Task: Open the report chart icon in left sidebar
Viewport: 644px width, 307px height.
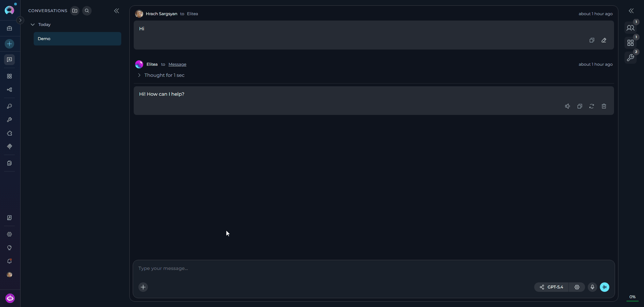Action: tap(9, 218)
